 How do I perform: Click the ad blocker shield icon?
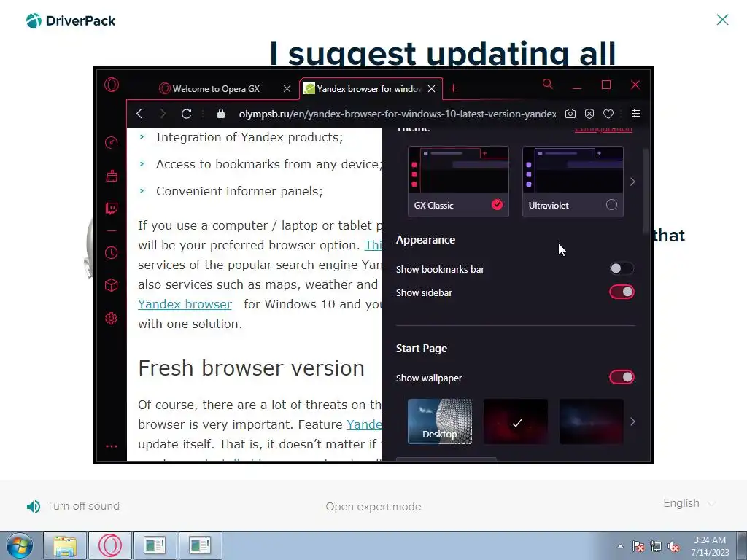pos(589,113)
